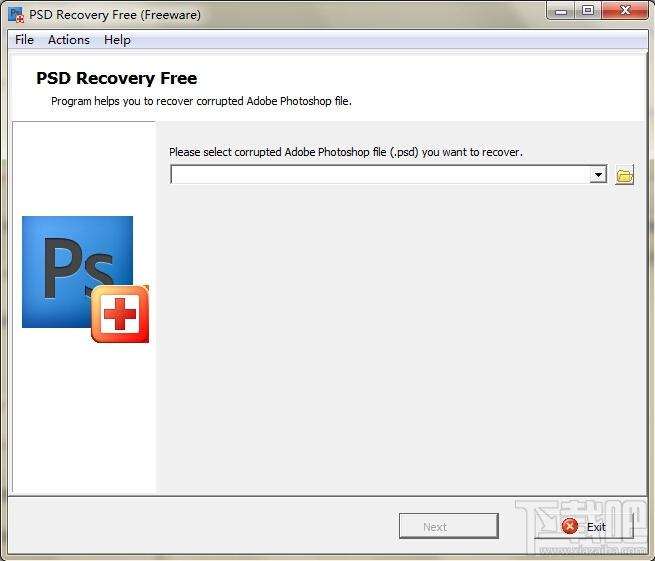
Task: Click the greyed-out Next button
Action: pos(449,526)
